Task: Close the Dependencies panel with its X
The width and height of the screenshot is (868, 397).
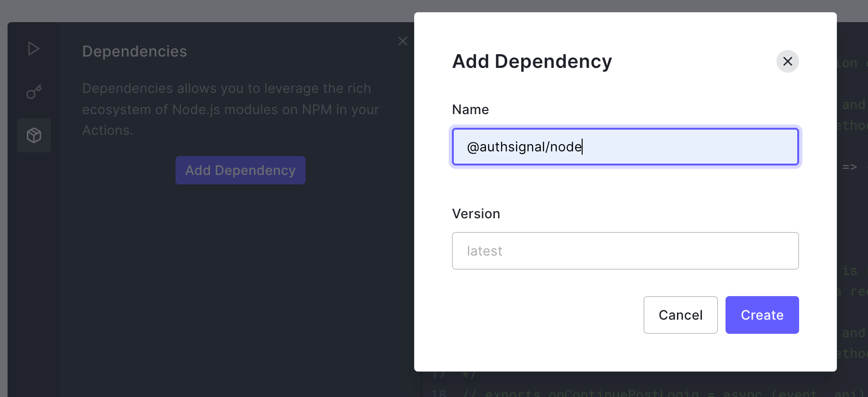Action: [402, 41]
